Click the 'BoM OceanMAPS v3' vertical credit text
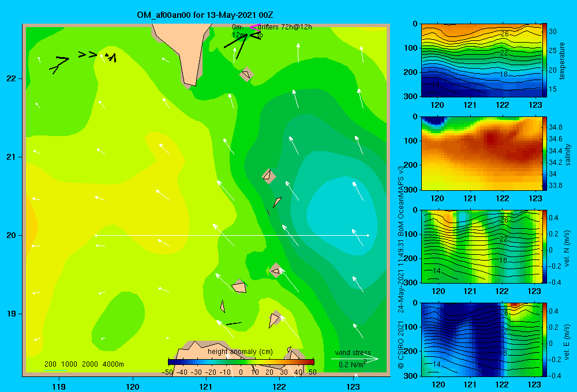Viewport: 577px width, 392px height. coord(401,201)
